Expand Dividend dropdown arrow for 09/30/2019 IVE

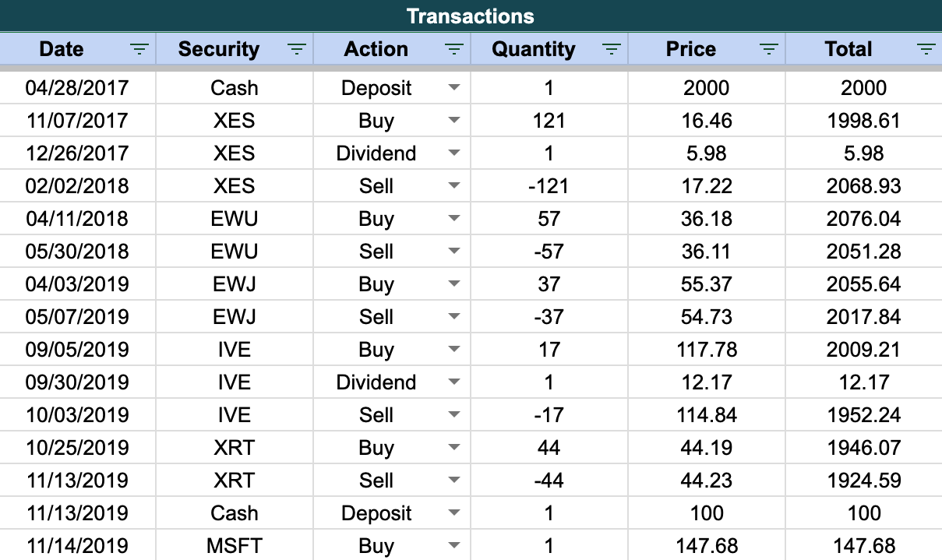(x=454, y=382)
